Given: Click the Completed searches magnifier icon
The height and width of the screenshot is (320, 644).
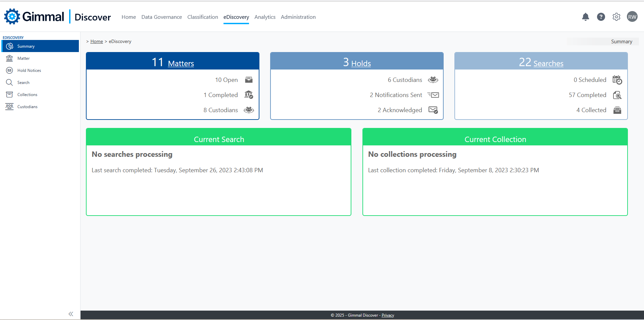Looking at the screenshot, I should (x=617, y=95).
